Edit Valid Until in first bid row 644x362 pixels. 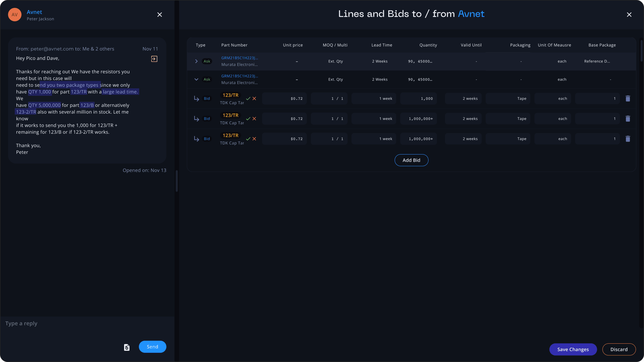coord(463,99)
